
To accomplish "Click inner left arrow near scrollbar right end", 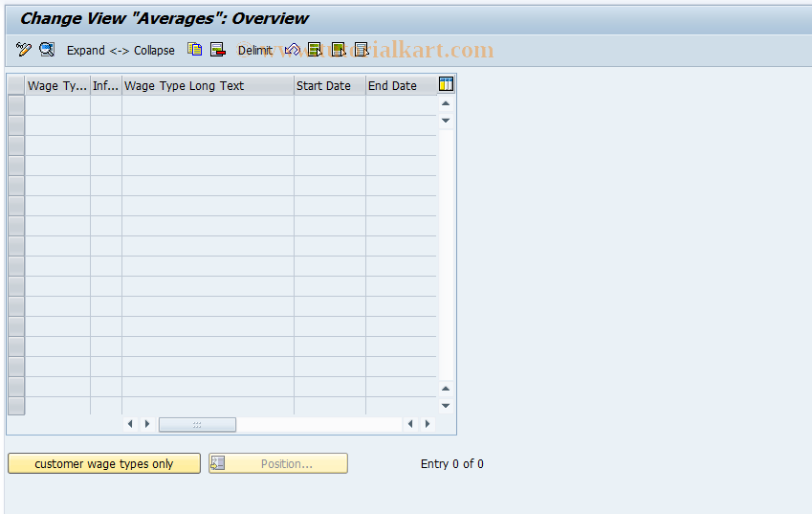I will [x=410, y=424].
